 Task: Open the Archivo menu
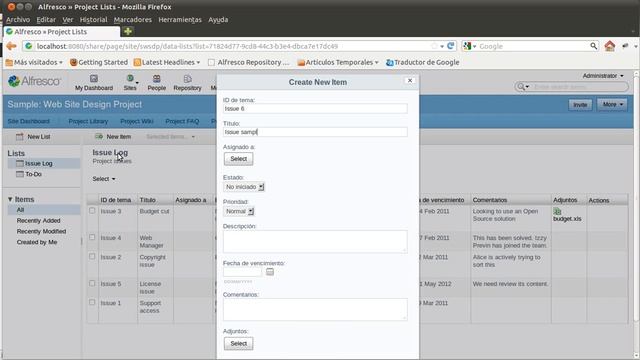(18, 20)
